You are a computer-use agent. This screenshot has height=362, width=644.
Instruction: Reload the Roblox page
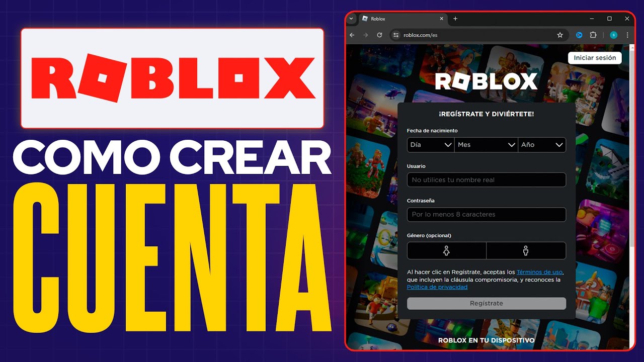tap(379, 35)
